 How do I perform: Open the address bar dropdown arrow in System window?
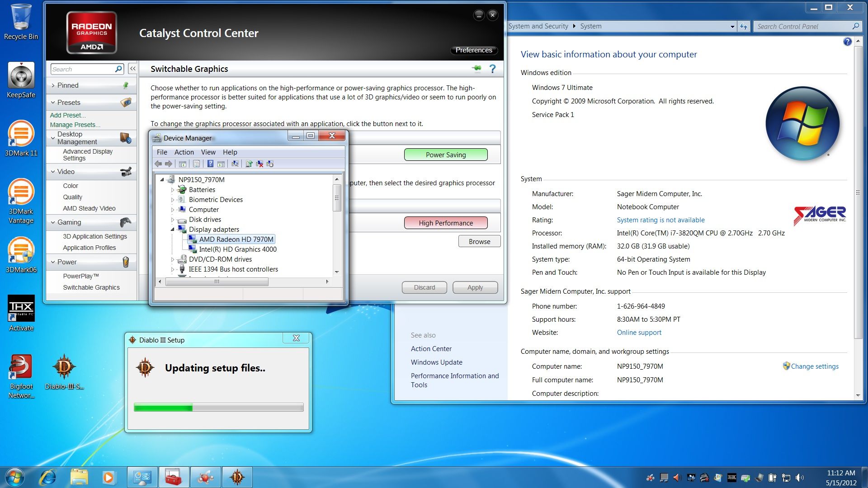pyautogui.click(x=732, y=27)
